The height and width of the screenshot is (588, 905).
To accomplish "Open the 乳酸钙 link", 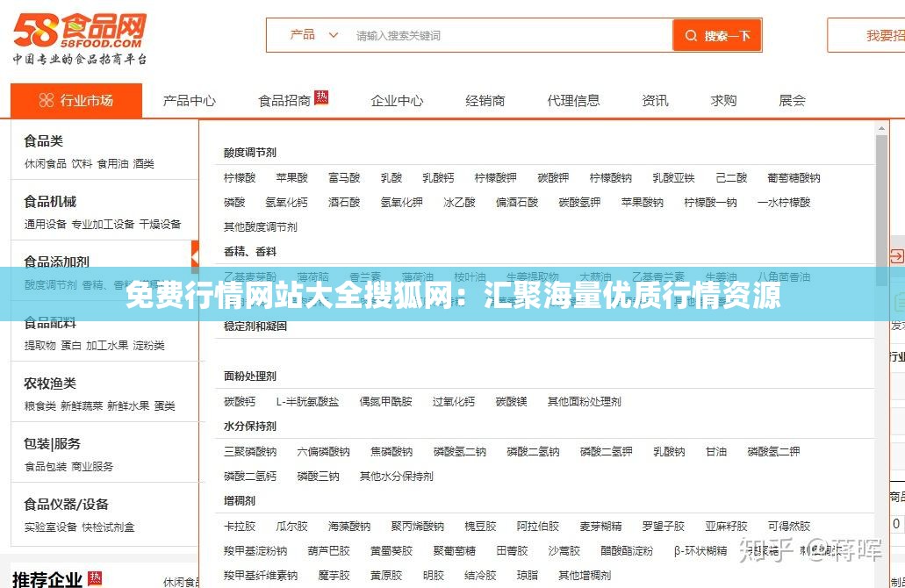I will [x=438, y=178].
